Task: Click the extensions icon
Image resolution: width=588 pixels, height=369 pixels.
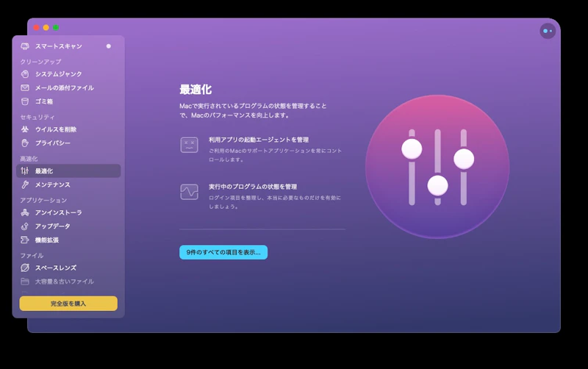Action: tap(25, 240)
